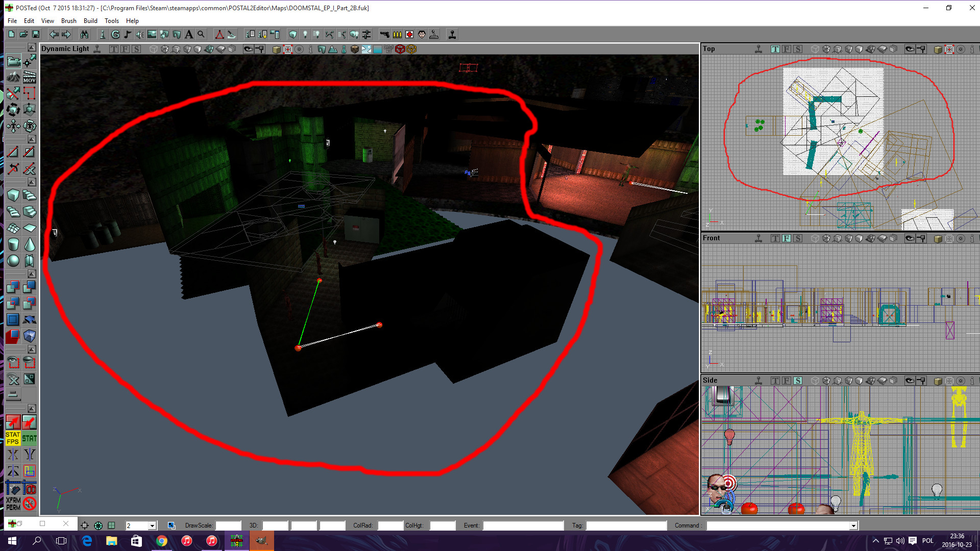Open the Help menu
This screenshot has height=551, width=980.
[x=132, y=21]
